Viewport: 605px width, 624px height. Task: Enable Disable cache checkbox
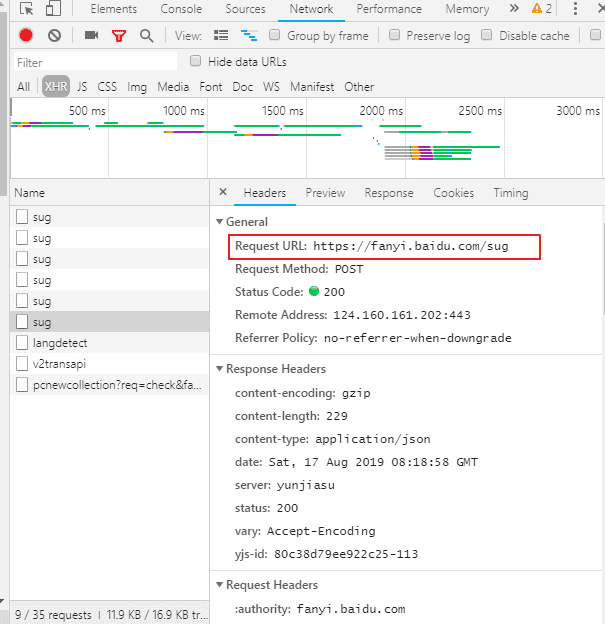(x=486, y=35)
